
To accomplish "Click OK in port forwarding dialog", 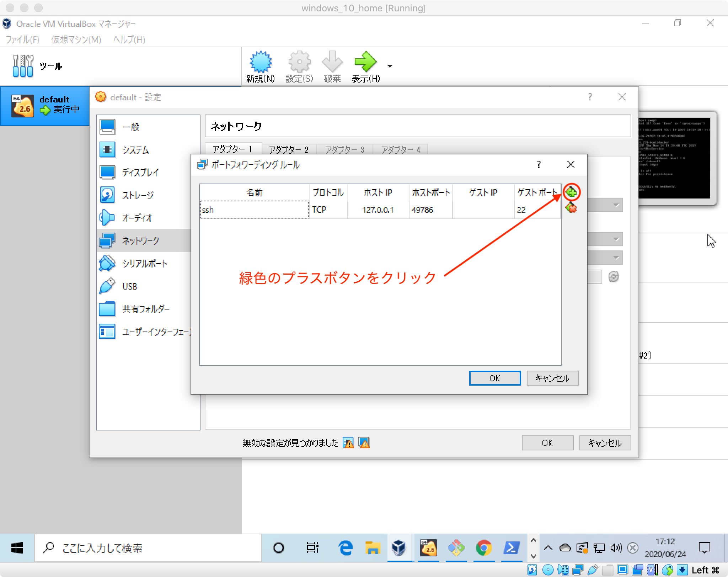I will pos(494,378).
